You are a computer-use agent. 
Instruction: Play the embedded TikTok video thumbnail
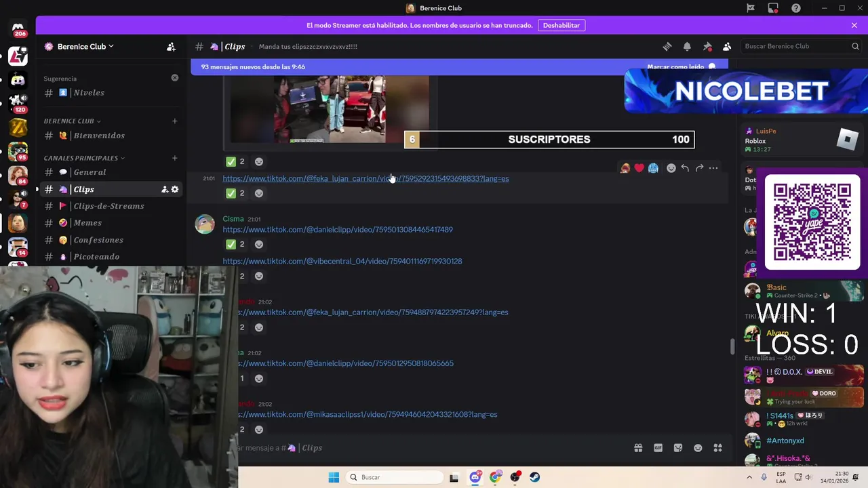[330, 108]
